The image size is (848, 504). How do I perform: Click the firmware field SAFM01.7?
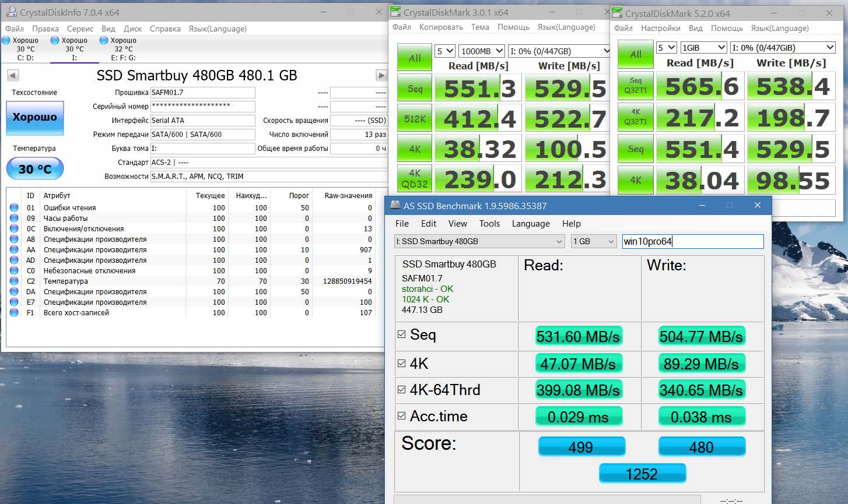click(203, 93)
